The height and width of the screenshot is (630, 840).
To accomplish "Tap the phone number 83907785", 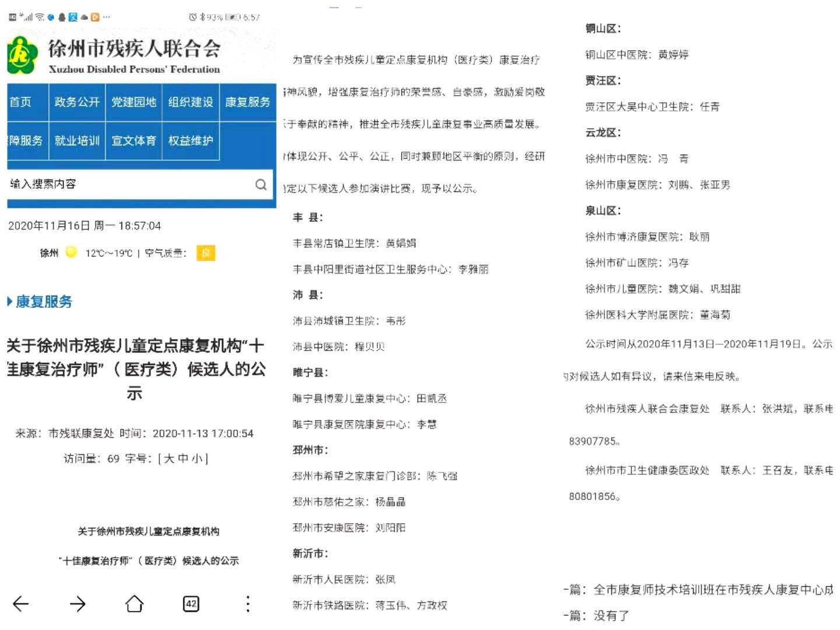I will (x=593, y=442).
